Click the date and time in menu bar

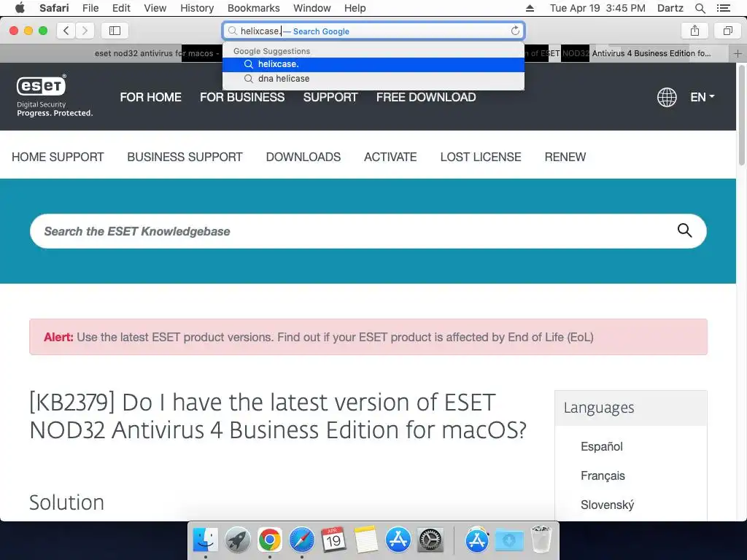click(x=597, y=8)
